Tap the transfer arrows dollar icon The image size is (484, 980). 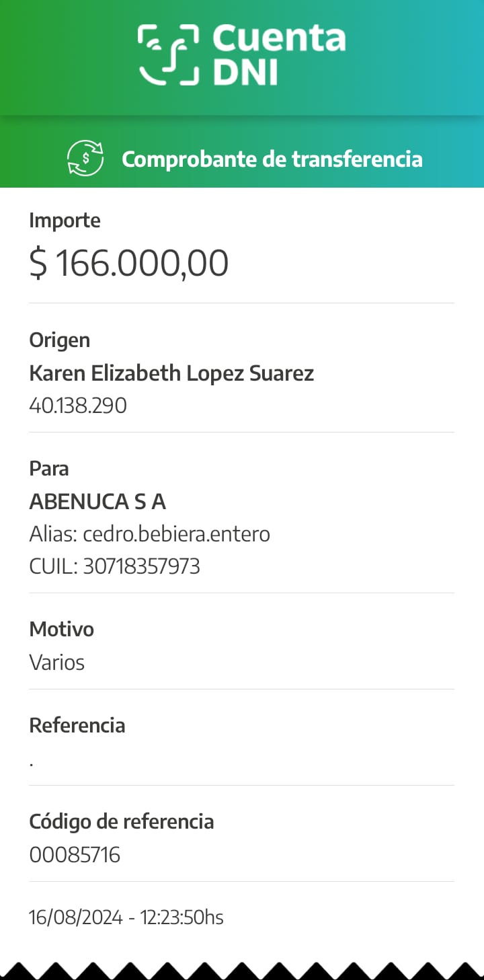coord(85,159)
